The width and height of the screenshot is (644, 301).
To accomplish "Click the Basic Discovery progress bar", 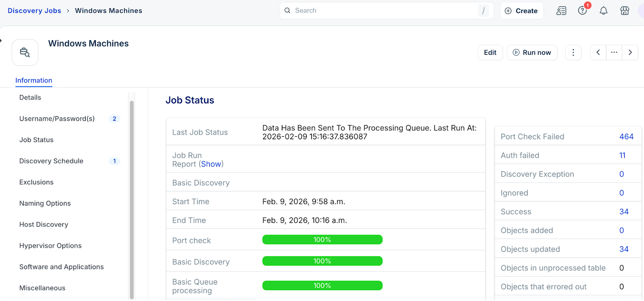I will (322, 261).
